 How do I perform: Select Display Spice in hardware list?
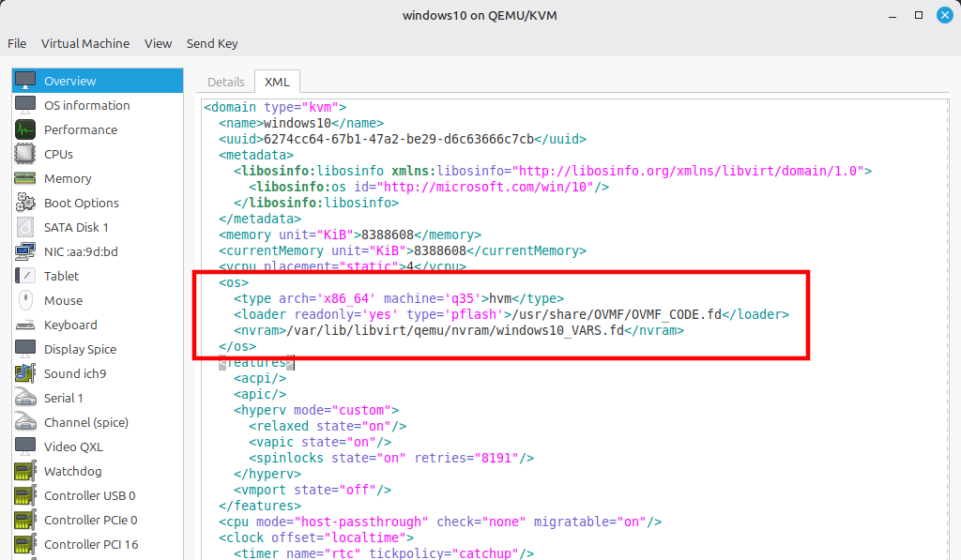80,349
